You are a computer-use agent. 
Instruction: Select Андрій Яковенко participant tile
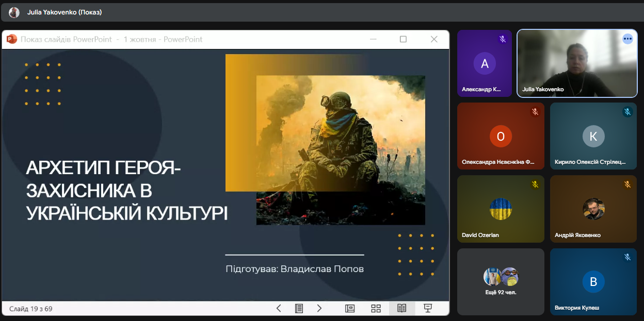pyautogui.click(x=593, y=209)
